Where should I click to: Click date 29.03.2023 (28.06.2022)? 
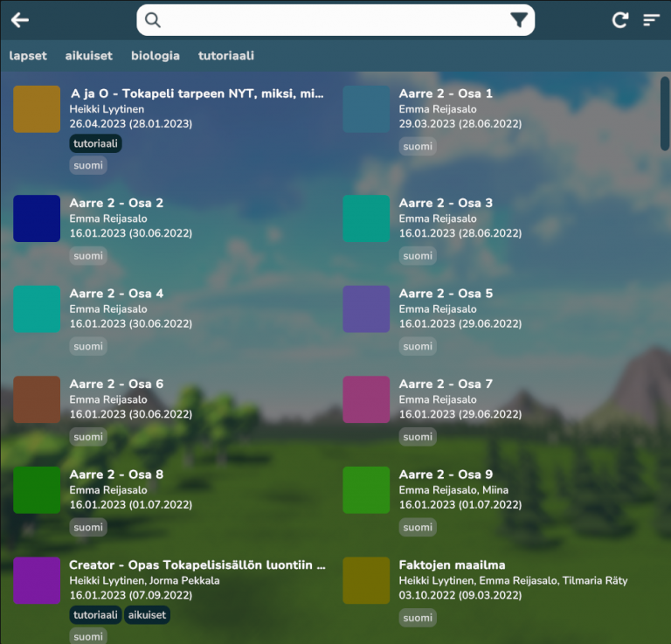point(460,124)
